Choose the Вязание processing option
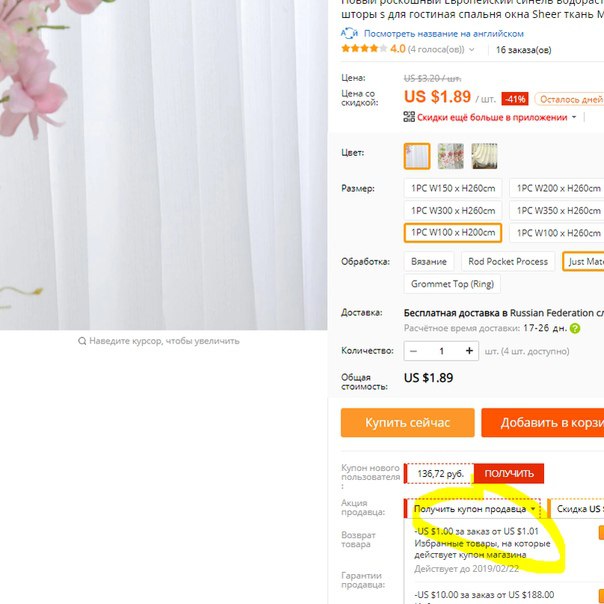 tap(429, 262)
